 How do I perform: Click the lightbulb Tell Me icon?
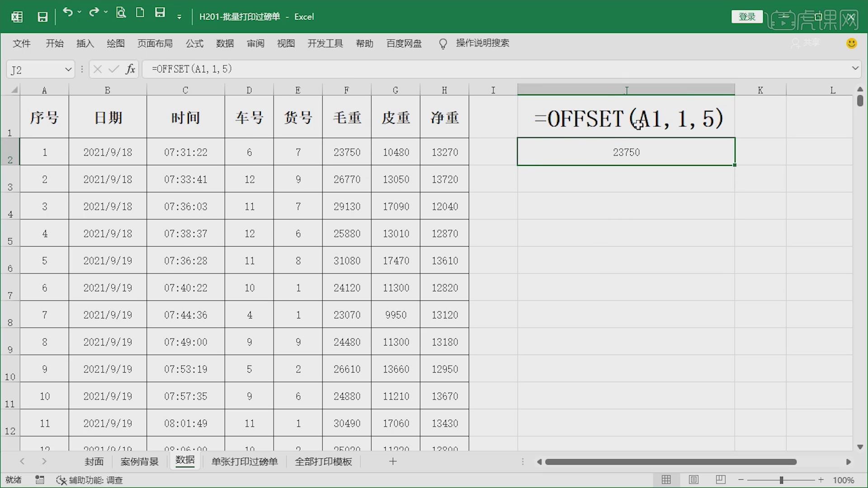click(443, 43)
